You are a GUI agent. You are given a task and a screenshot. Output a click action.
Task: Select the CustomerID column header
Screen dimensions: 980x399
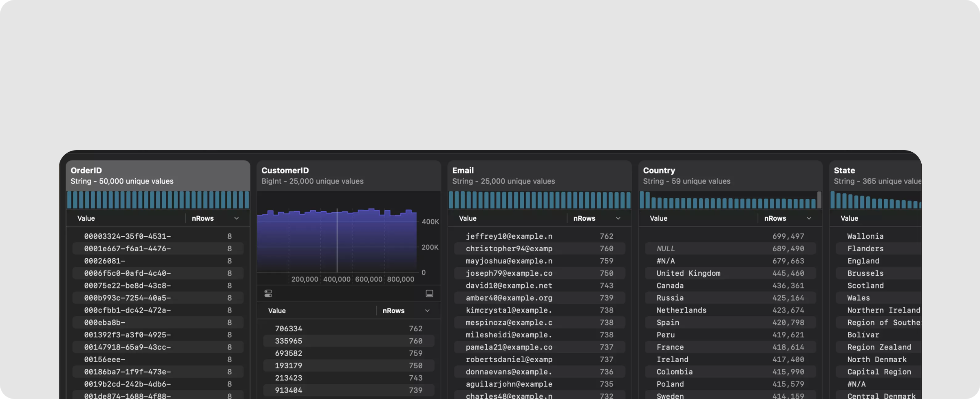coord(349,175)
